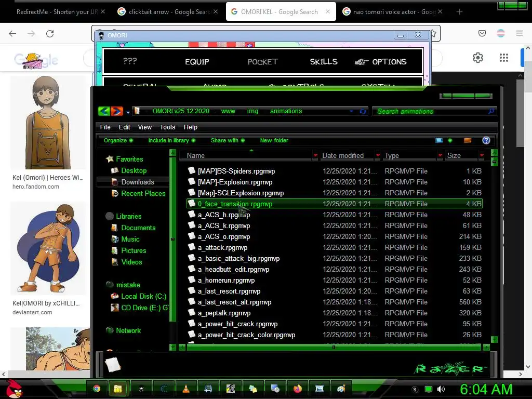Go back with the green Explorer arrow
532x399 pixels.
tap(104, 111)
